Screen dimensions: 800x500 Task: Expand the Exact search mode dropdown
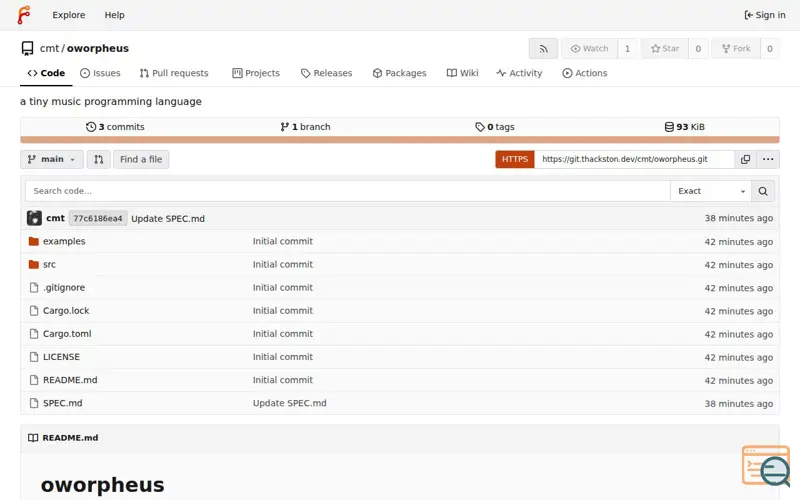point(711,191)
